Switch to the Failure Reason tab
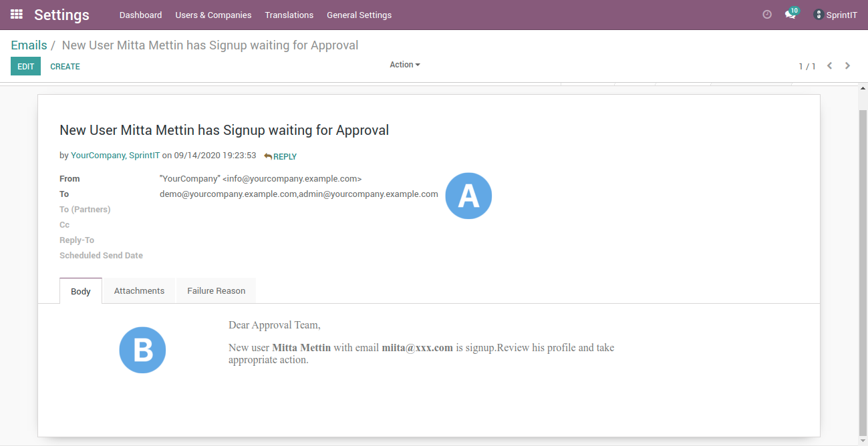This screenshot has height=446, width=868. (x=215, y=290)
